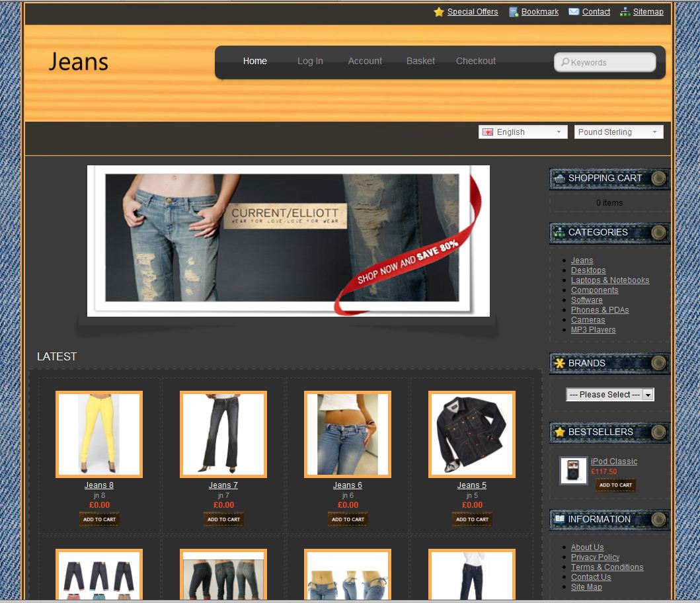Click the Brands star icon

[559, 363]
